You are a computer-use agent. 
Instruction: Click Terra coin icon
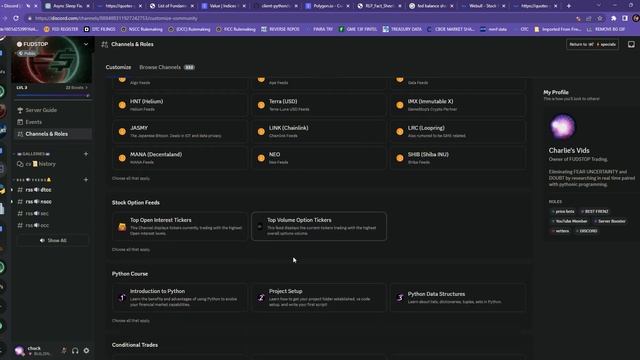261,105
